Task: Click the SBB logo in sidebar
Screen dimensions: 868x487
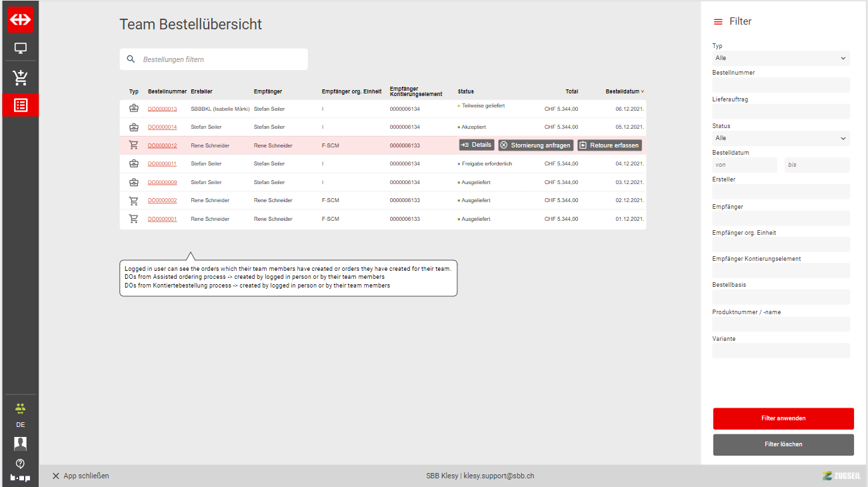Action: [20, 20]
